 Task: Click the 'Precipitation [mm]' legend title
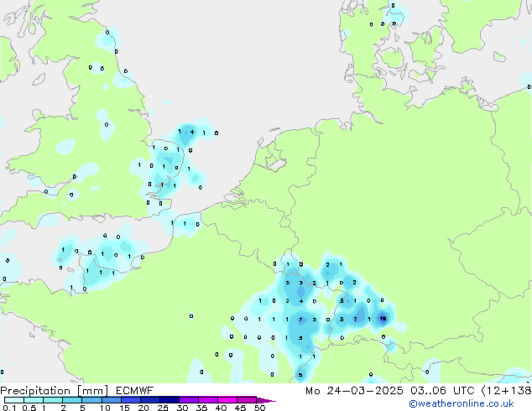55,391
